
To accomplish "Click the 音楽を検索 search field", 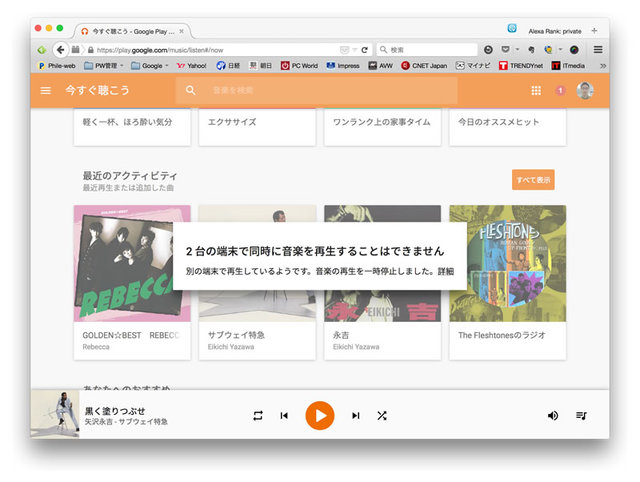I will (x=320, y=91).
